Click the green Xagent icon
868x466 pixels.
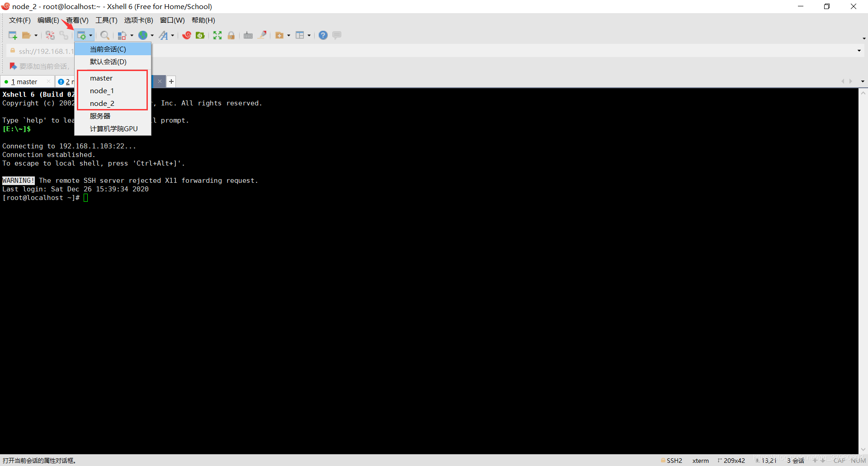[200, 35]
